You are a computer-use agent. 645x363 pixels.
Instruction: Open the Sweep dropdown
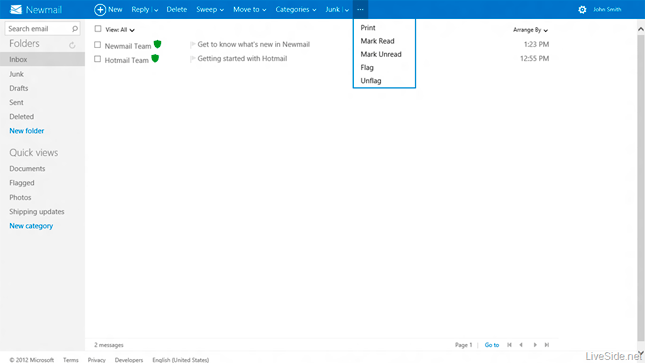click(210, 9)
